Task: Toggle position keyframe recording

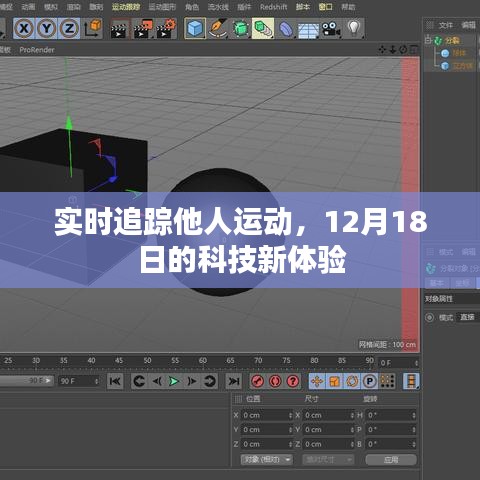Action: coord(317,381)
